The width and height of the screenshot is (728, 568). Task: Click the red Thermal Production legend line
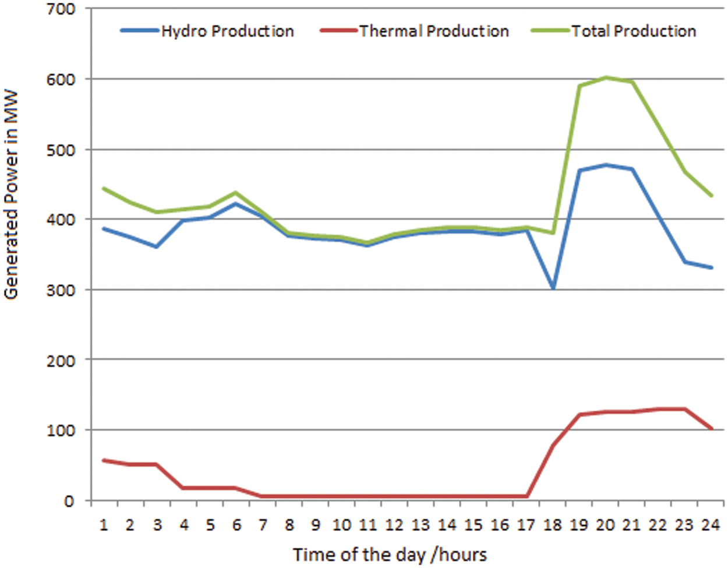coord(338,31)
